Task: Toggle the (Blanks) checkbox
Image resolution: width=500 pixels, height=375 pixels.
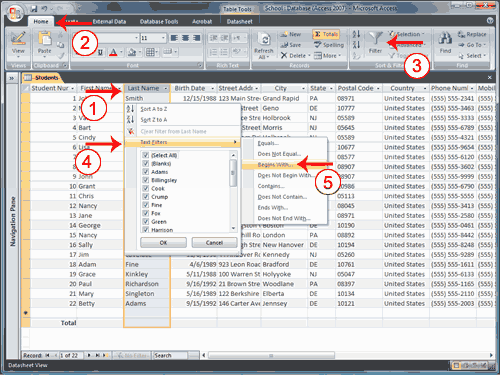Action: [146, 164]
